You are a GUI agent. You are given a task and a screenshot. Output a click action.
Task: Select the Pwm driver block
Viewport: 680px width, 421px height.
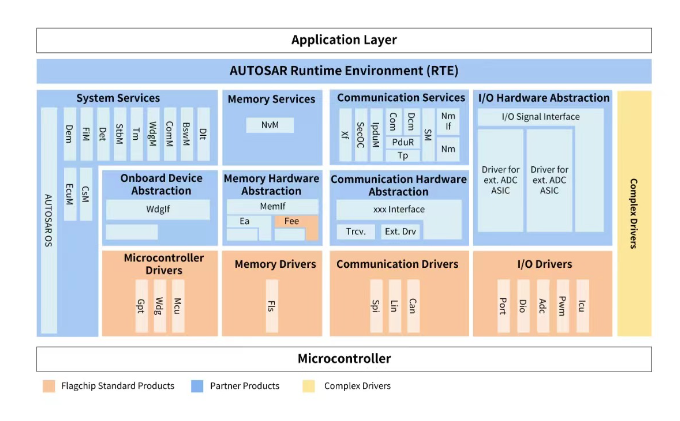(563, 306)
